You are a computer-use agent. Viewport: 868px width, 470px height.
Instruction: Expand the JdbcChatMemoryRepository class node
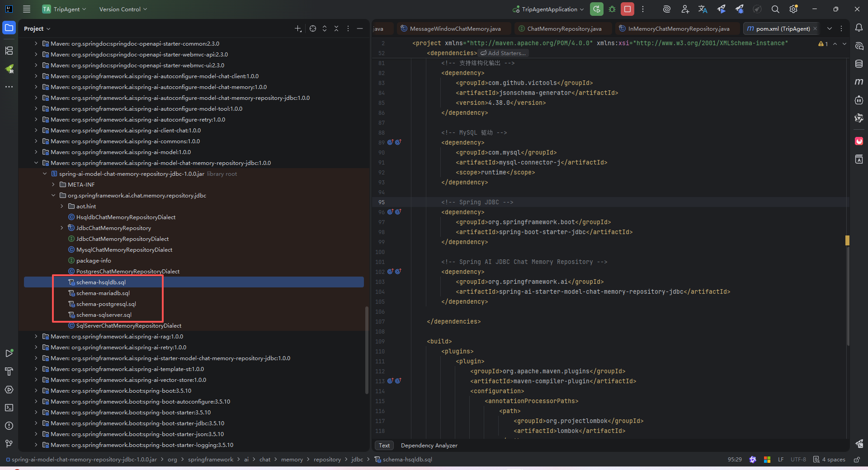coord(62,228)
